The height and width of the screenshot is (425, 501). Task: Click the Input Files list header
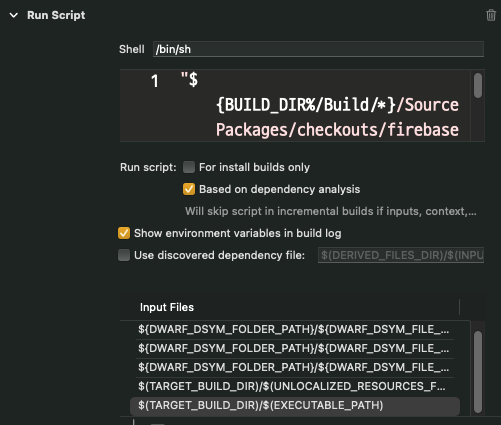pyautogui.click(x=167, y=307)
